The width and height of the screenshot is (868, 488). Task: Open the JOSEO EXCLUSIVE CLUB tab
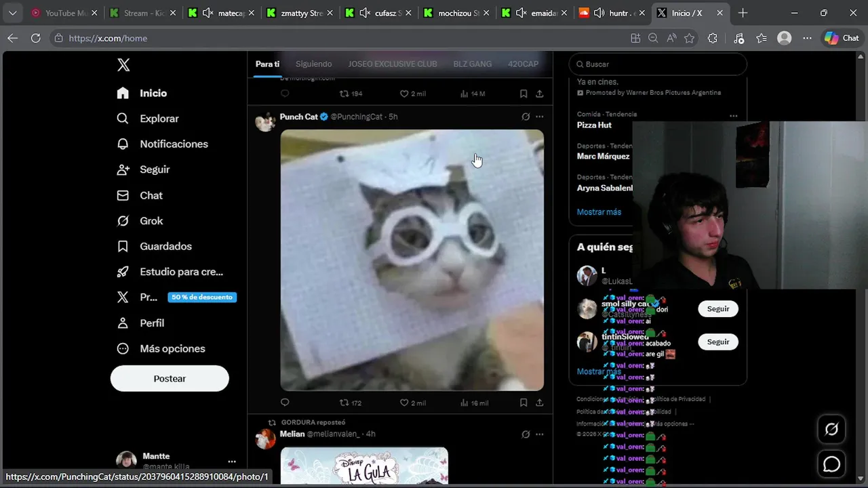(x=393, y=64)
